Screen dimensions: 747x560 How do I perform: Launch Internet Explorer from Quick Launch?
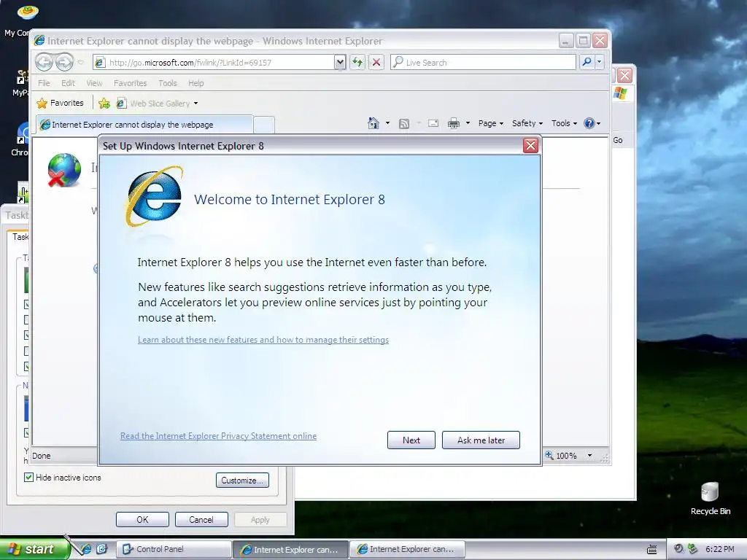coord(86,549)
